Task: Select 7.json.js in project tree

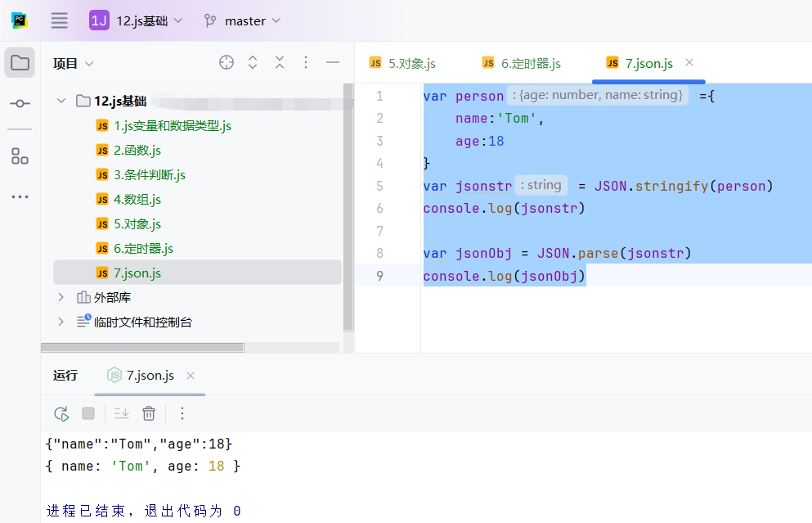Action: click(x=197, y=273)
